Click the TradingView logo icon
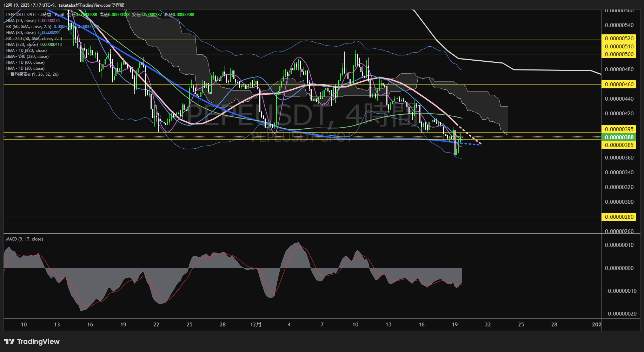Screen dimensions: 644x352 (9, 341)
